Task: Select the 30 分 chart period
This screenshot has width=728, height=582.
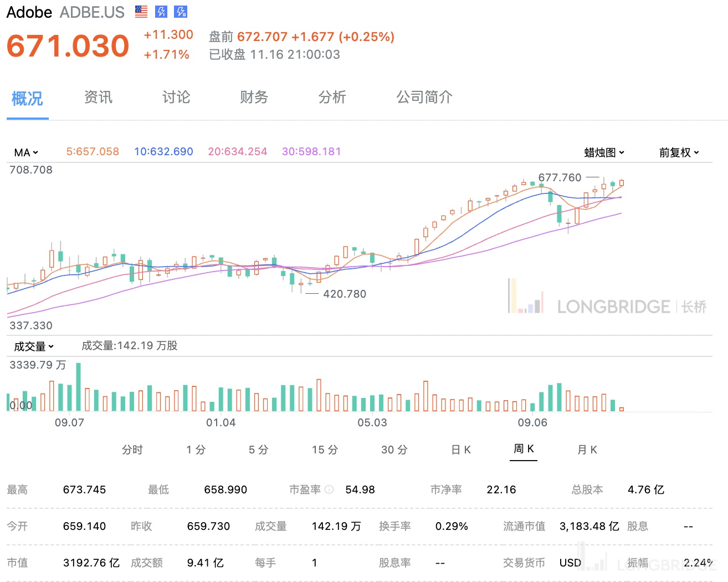Action: tap(394, 450)
